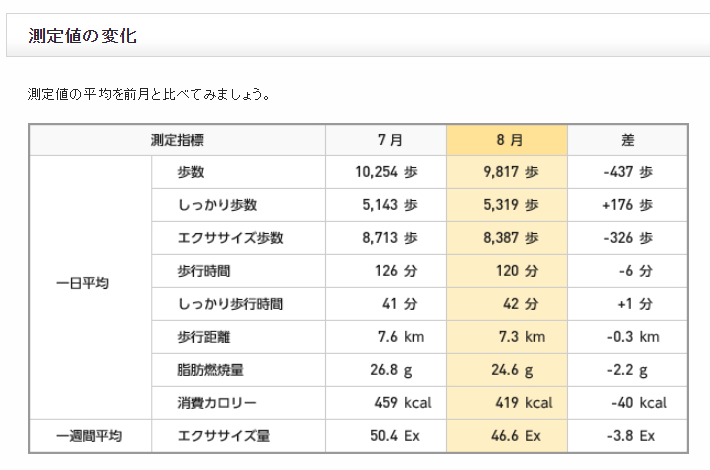710x470 pixels.
Task: Select the August value 46.6 Ex
Action: (516, 436)
